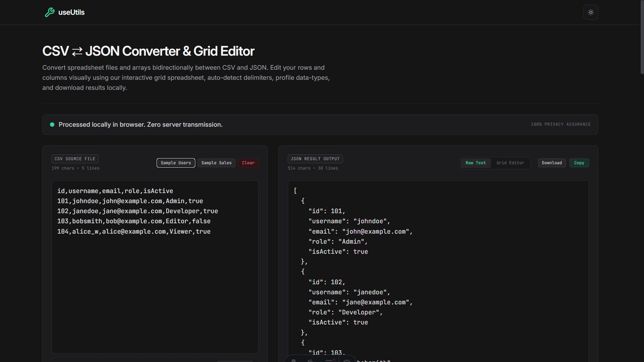This screenshot has height=362, width=644.
Task: Click the JSON line '"id": 101,'
Action: (327, 211)
